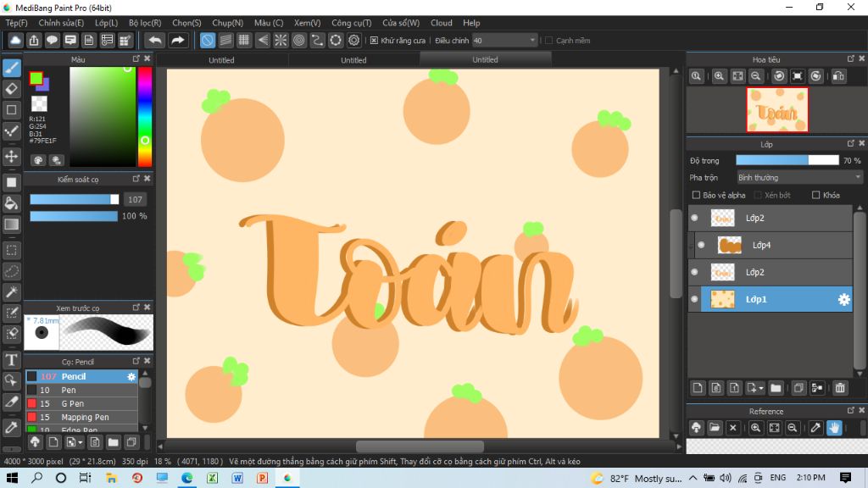Select the Magic Wand tool
868x488 pixels.
pyautogui.click(x=12, y=292)
